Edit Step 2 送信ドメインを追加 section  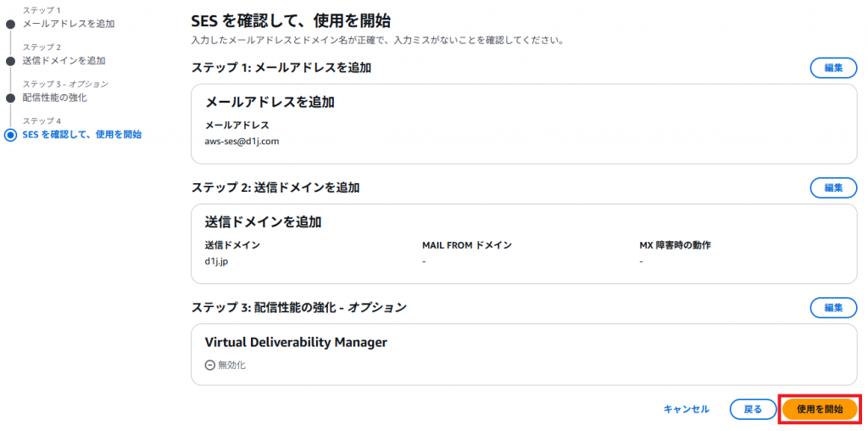pyautogui.click(x=833, y=188)
